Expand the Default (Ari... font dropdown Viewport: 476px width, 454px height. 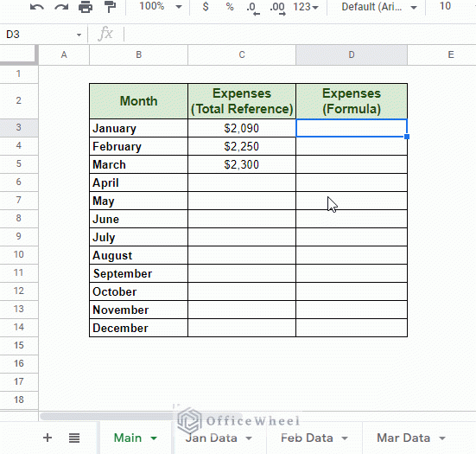coord(379,7)
